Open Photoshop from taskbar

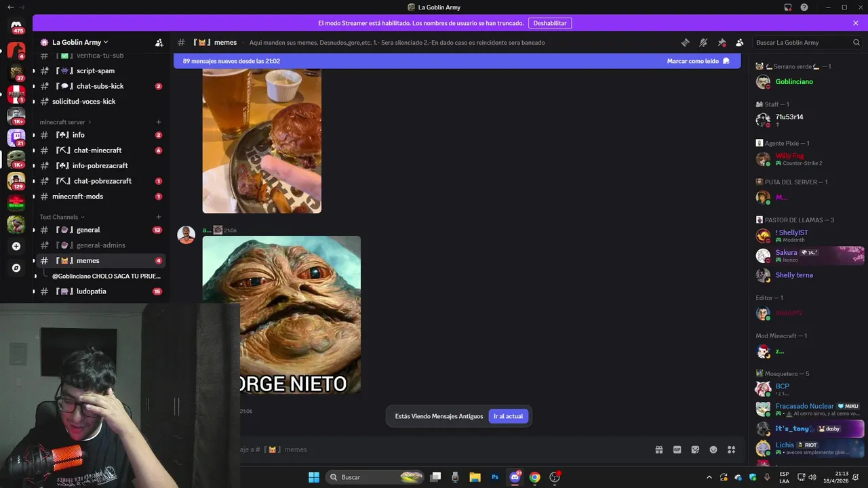(x=495, y=477)
